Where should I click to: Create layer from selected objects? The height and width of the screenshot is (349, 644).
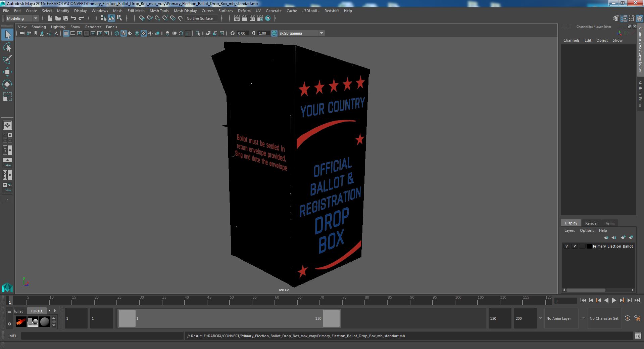point(631,237)
